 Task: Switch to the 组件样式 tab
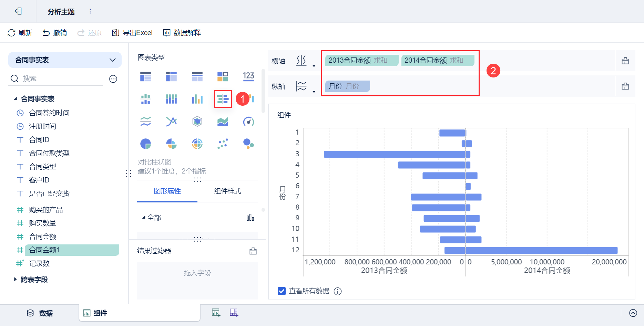pos(227,191)
